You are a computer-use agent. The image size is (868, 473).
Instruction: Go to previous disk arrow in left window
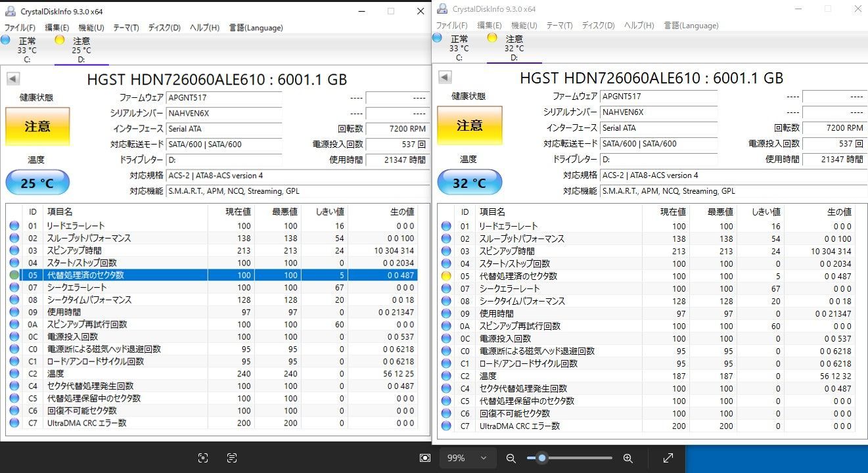[x=12, y=79]
